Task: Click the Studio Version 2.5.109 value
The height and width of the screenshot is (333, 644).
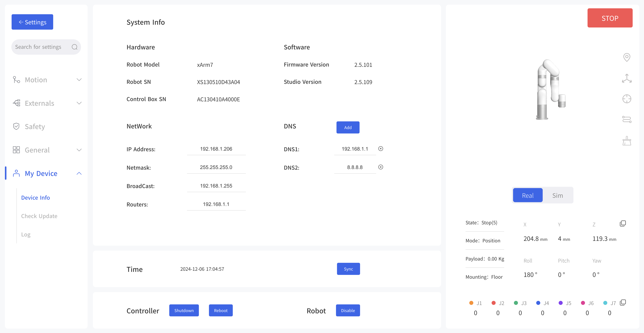Action: point(363,82)
